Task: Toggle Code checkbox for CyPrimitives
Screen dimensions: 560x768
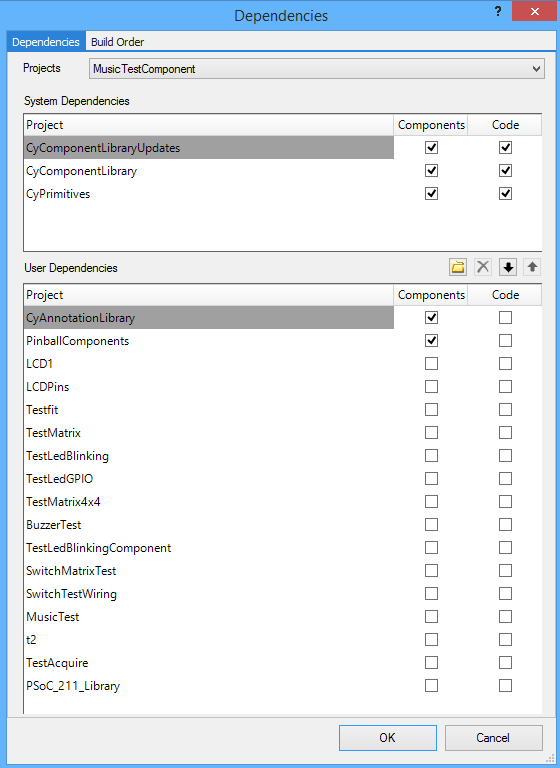Action: tap(505, 193)
